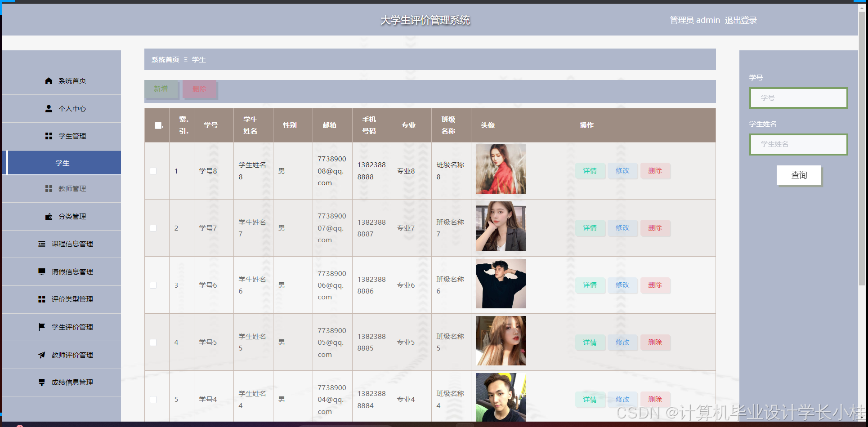868x427 pixels.
Task: Click the list icon beside 课程信息管理
Action: click(x=42, y=244)
